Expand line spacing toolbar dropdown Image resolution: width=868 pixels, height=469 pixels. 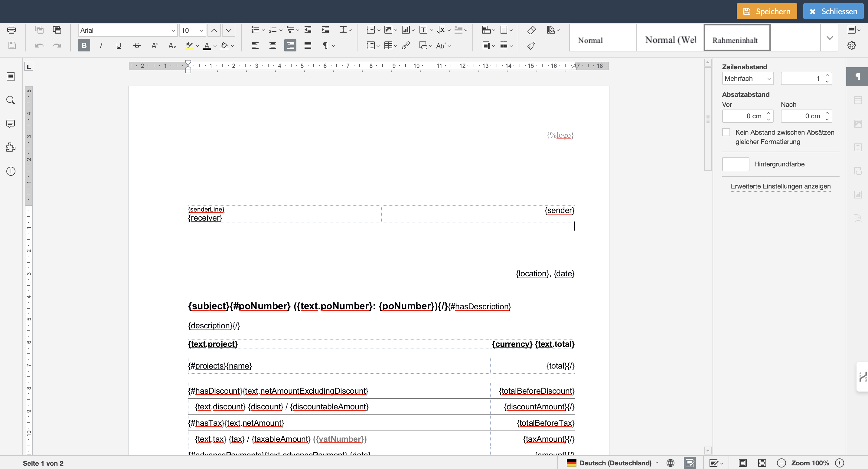click(x=350, y=30)
